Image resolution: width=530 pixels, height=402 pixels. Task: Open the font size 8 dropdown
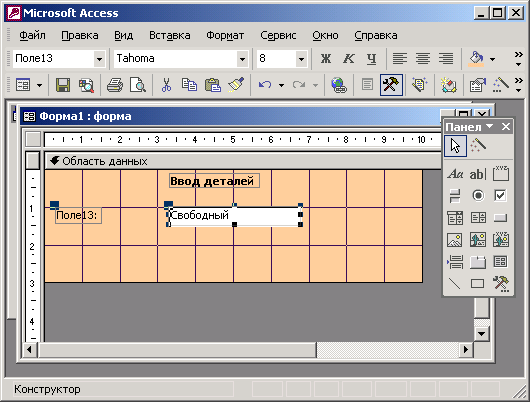coord(301,59)
